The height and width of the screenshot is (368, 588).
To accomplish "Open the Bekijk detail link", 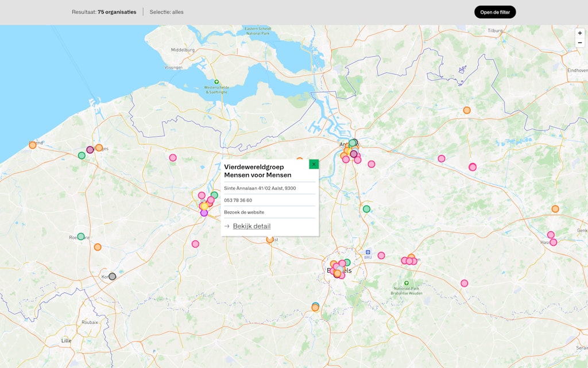I will tap(252, 226).
